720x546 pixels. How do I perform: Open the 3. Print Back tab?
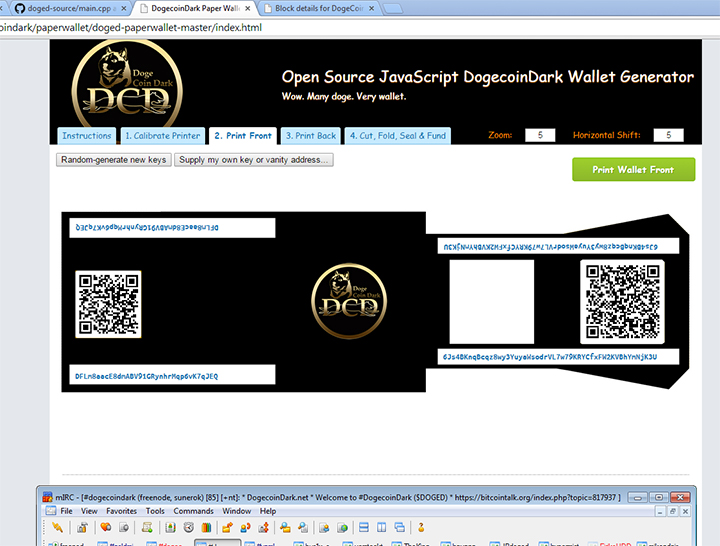pyautogui.click(x=311, y=136)
